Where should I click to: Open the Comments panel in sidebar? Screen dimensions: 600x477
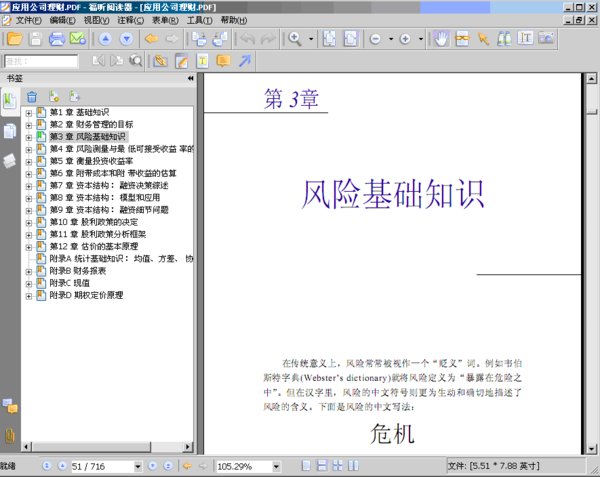[x=10, y=406]
